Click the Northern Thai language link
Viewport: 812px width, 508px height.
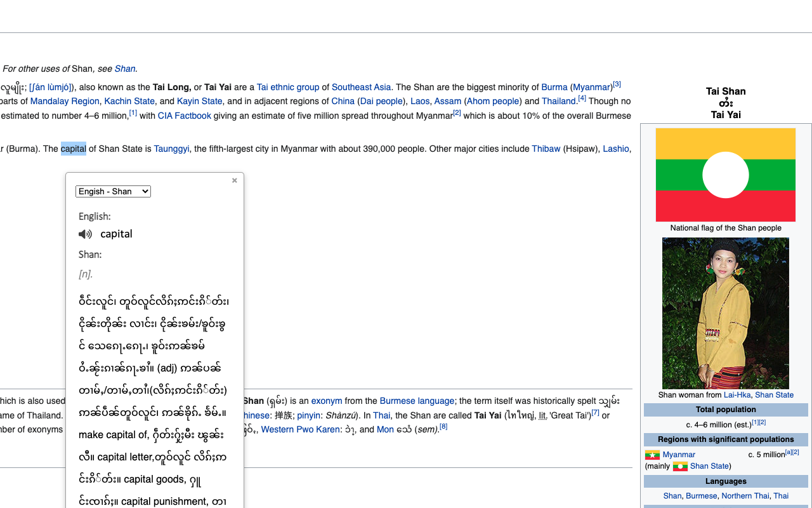coord(745,496)
